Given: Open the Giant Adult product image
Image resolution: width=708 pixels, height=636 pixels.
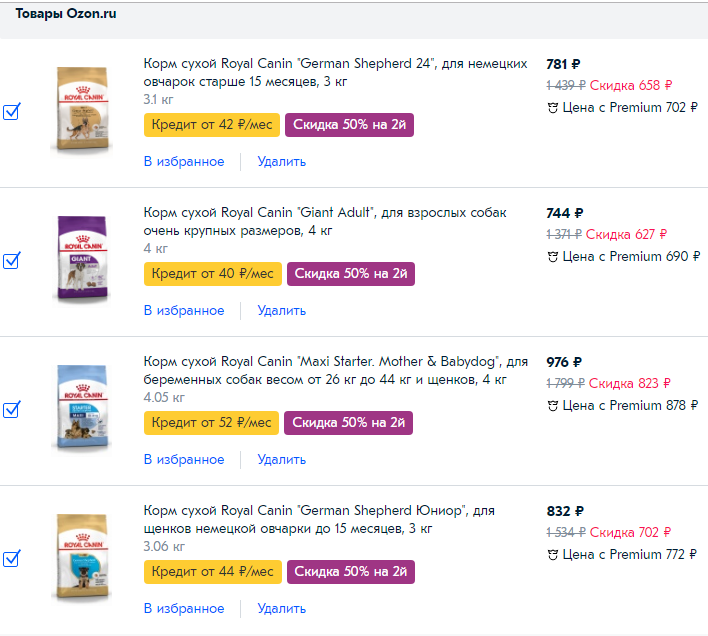Looking at the screenshot, I should [x=82, y=259].
